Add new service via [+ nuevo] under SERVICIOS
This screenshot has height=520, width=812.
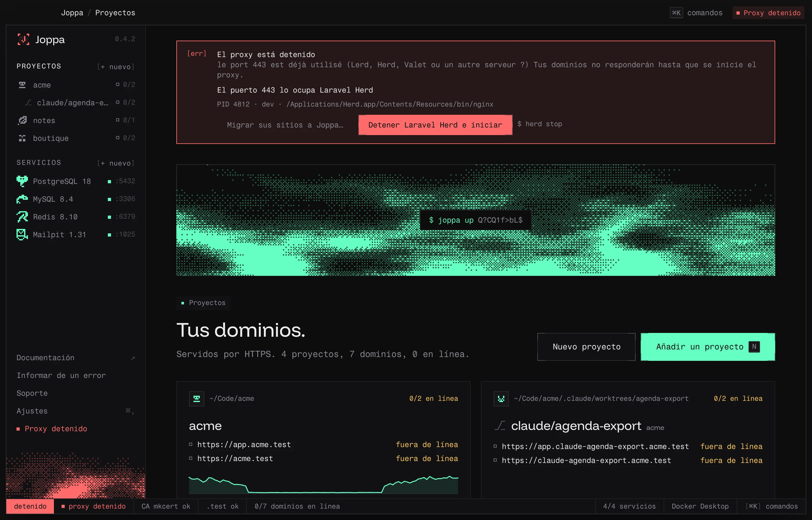pyautogui.click(x=116, y=163)
